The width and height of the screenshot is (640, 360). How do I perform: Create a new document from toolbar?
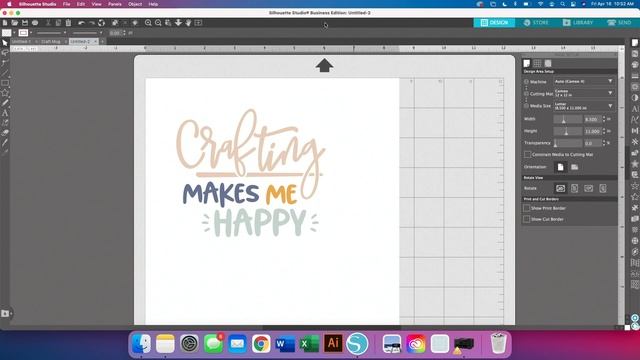(x=5, y=23)
